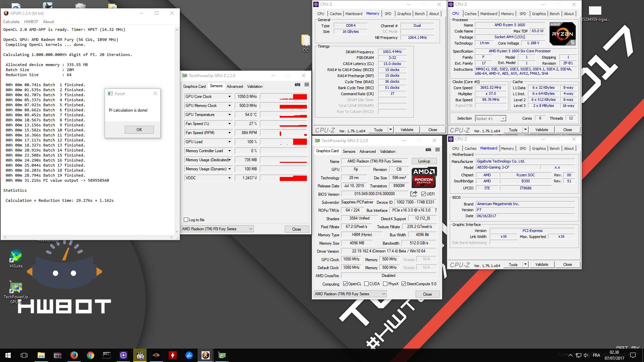Image resolution: width=644 pixels, height=362 pixels.
Task: Launch Chrome from the taskbar
Action: (90, 355)
